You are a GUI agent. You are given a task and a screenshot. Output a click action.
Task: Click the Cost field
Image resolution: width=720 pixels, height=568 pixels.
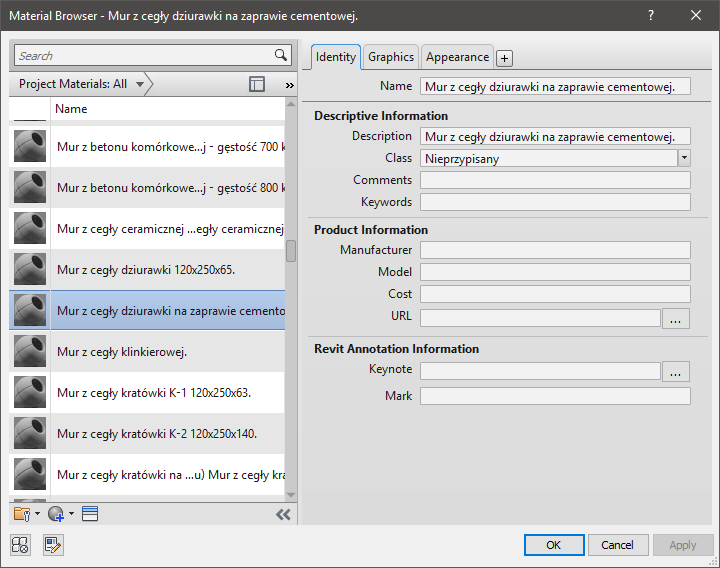coord(555,294)
